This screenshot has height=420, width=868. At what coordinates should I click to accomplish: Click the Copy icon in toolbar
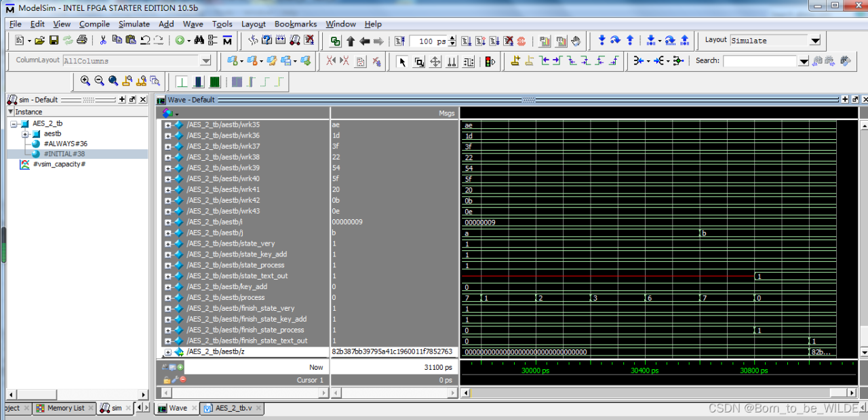[117, 40]
